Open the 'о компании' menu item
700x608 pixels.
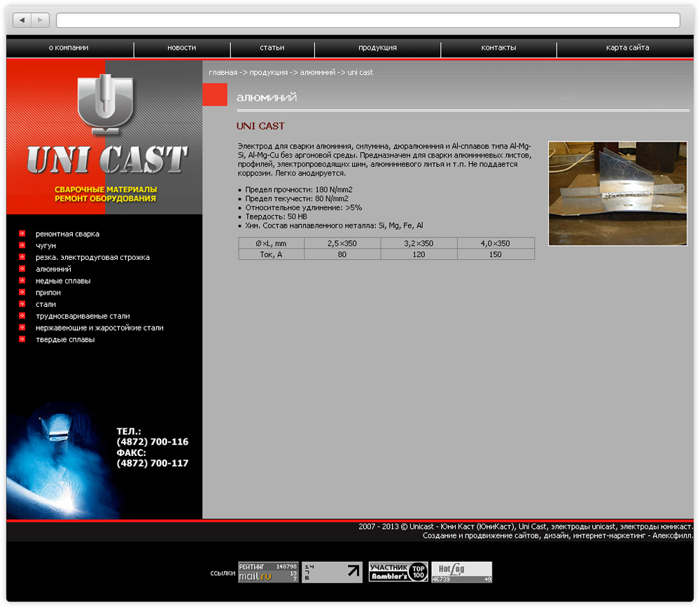(x=69, y=48)
